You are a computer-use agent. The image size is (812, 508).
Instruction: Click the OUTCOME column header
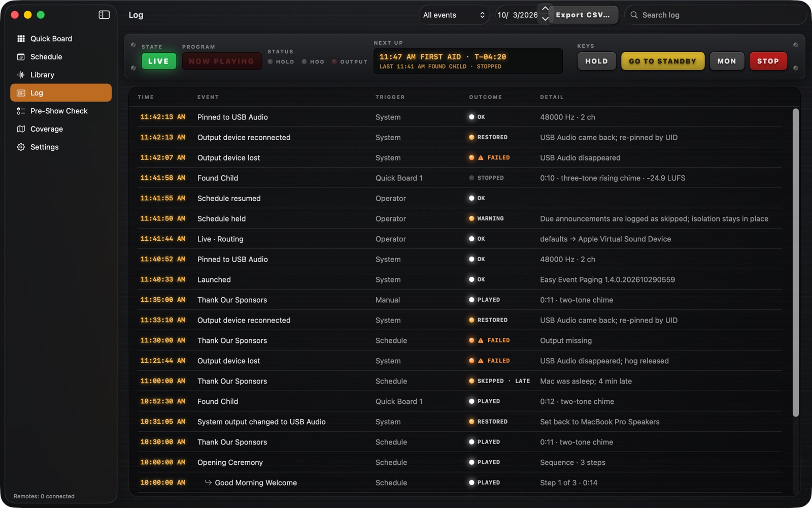click(485, 97)
